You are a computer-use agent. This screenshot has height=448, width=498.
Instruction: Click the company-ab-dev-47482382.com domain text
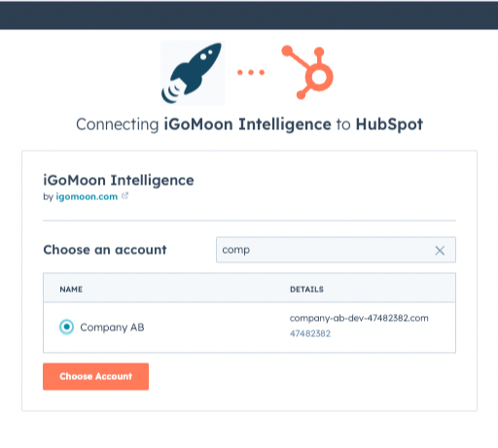pyautogui.click(x=359, y=318)
